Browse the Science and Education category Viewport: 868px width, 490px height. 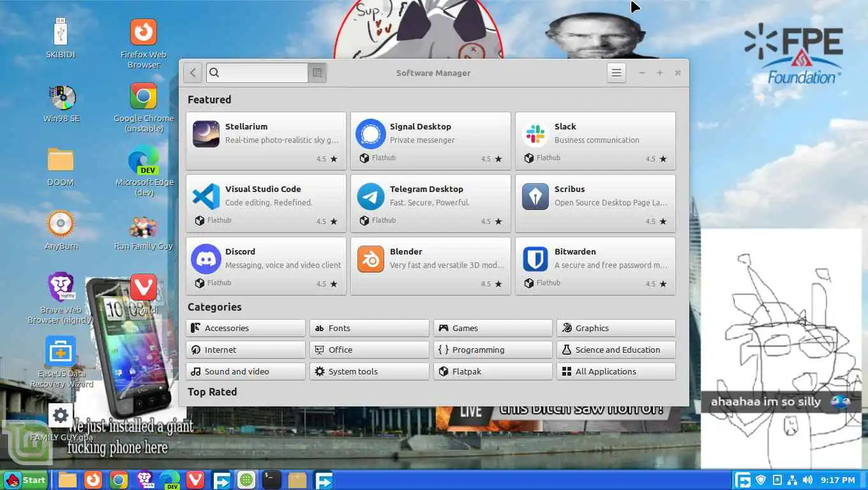tap(616, 350)
